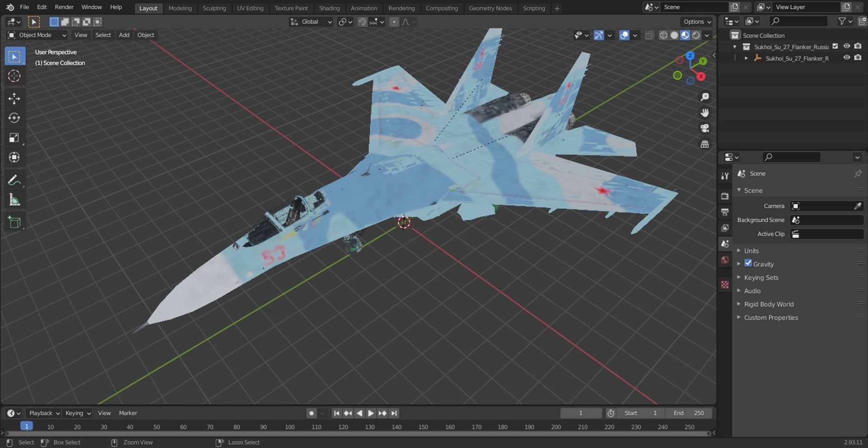Select the Annotate pencil tool
The width and height of the screenshot is (868, 448).
[x=14, y=180]
